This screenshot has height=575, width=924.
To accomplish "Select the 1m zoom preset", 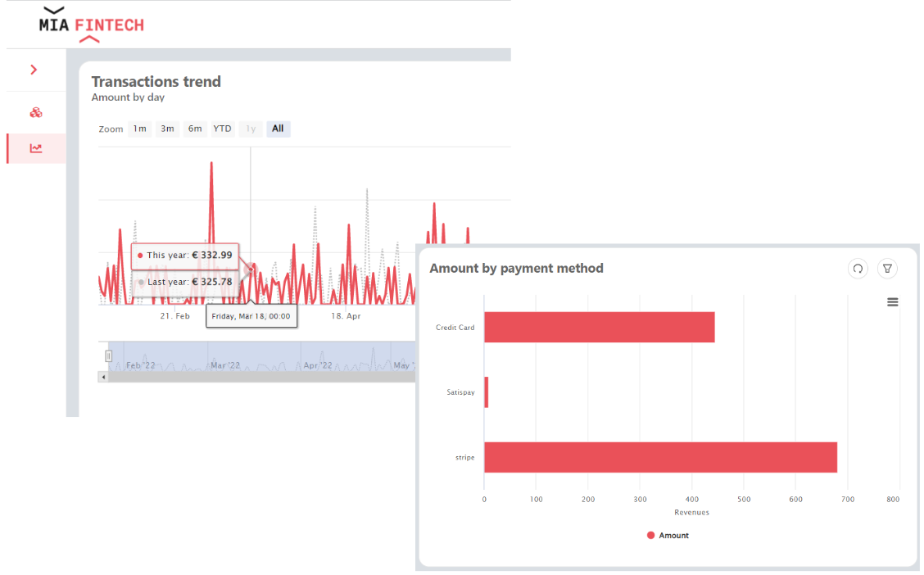I will (139, 129).
